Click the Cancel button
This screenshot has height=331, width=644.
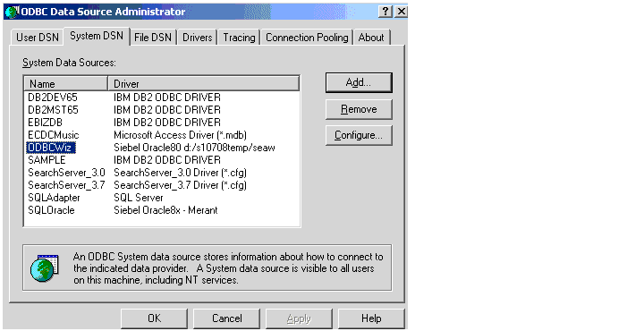tap(226, 318)
